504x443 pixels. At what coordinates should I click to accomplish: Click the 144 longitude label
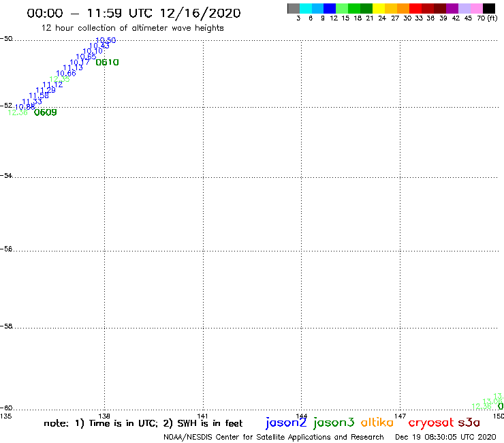(x=302, y=416)
